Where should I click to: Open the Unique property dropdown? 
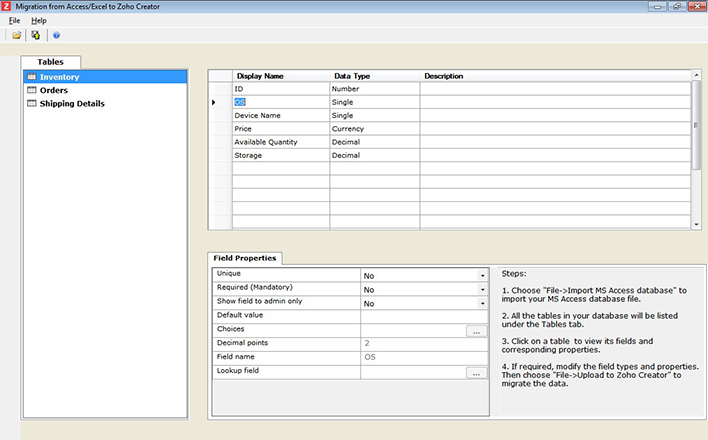pos(482,275)
